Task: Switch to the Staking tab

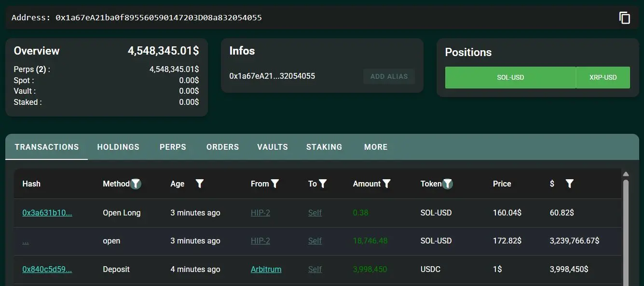Action: (324, 147)
